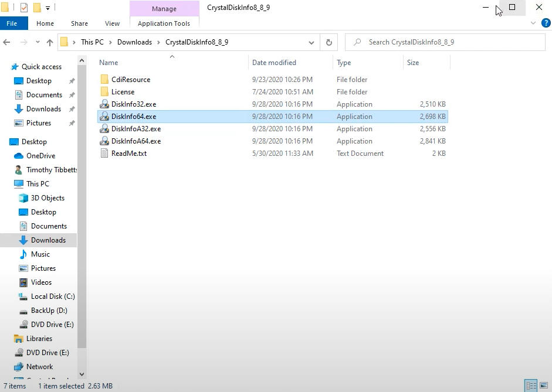Click the Forward navigation arrow

point(23,42)
